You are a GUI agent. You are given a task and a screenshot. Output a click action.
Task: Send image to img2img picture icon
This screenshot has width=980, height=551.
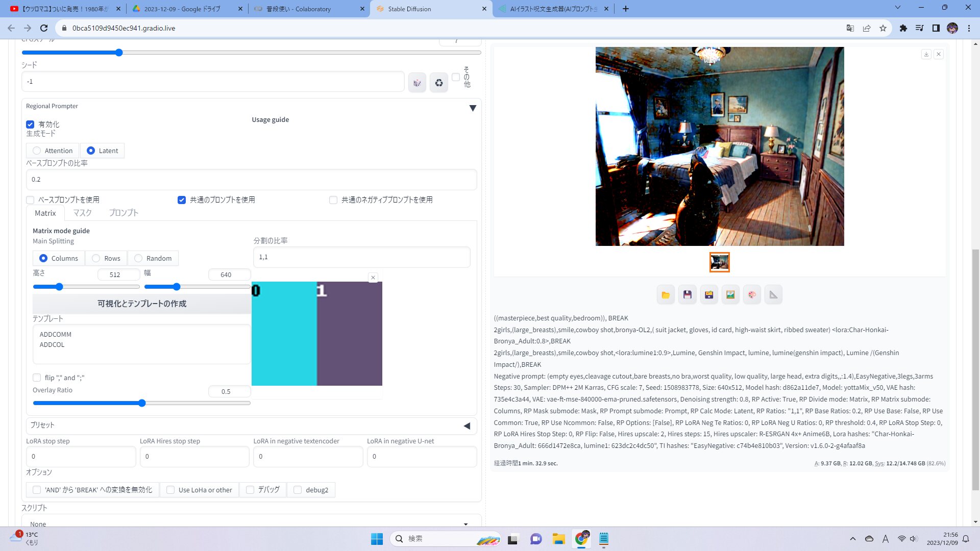point(730,295)
